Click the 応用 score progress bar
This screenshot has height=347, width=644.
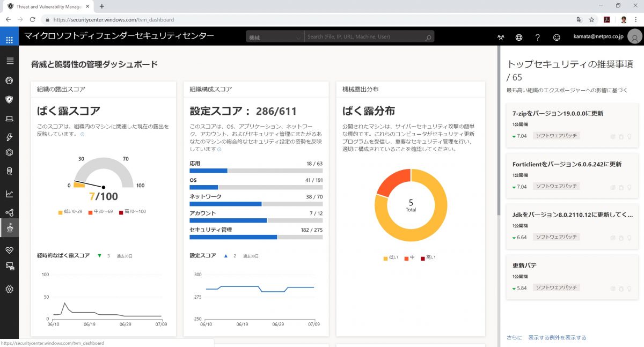[x=256, y=171]
